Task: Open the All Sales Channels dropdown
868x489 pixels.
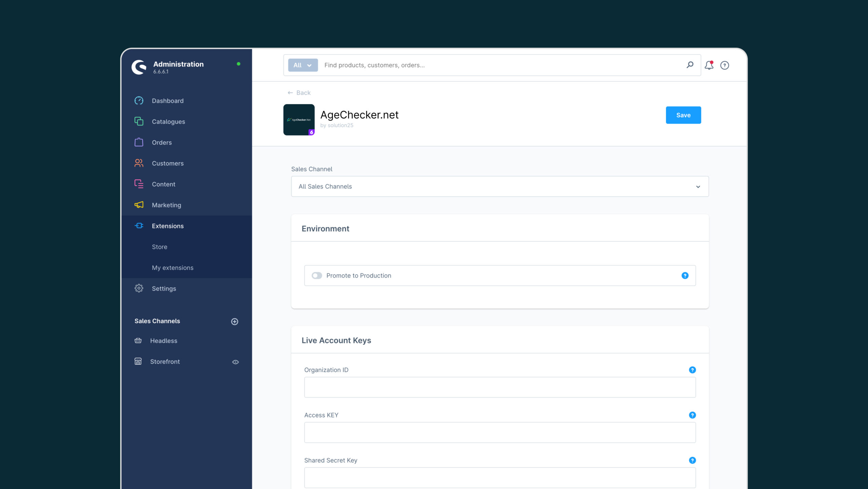Action: [500, 186]
